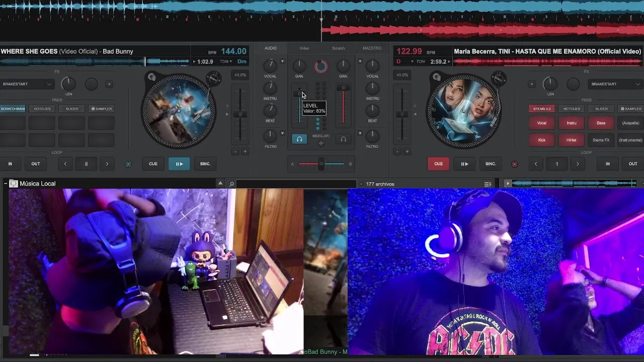The height and width of the screenshot is (362, 644).
Task: Double the right deck loop length
Action: (578, 164)
